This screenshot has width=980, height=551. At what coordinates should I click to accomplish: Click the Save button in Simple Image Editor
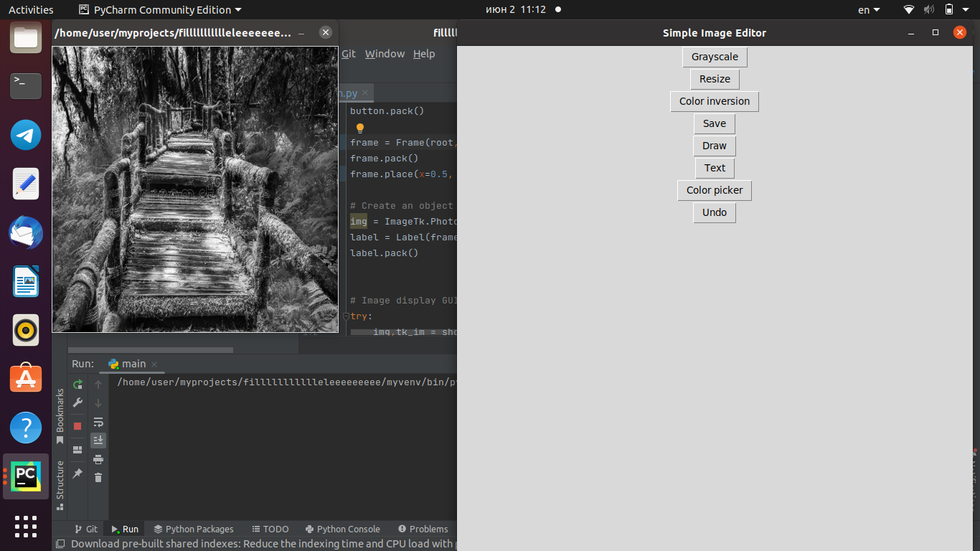(715, 123)
